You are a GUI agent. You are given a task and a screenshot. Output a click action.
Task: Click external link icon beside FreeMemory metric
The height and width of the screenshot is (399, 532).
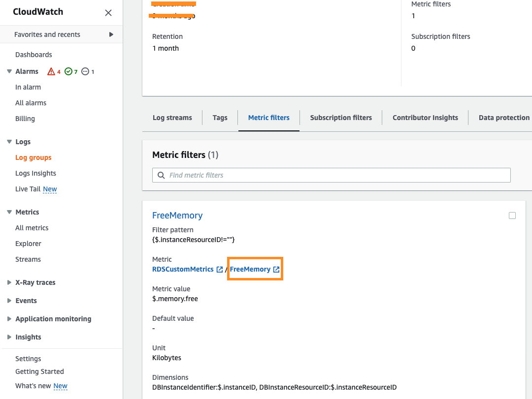click(x=276, y=270)
